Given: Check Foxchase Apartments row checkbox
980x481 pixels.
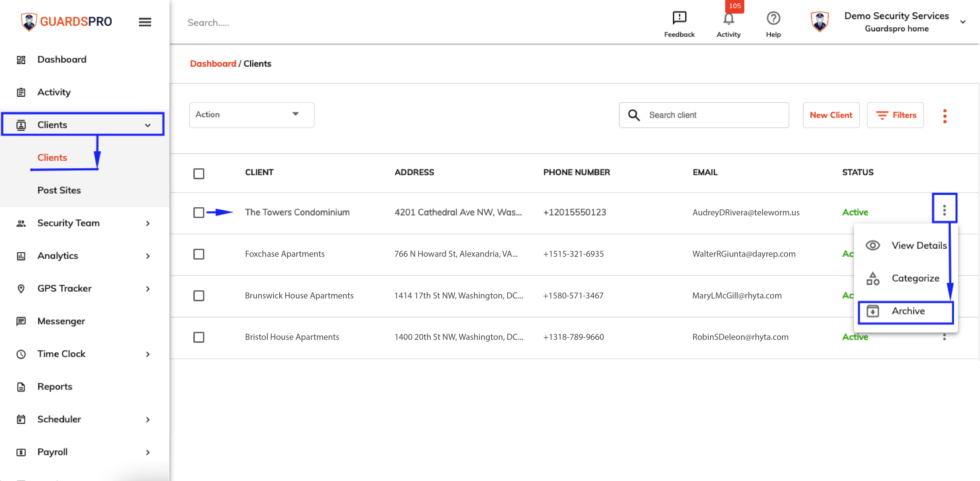Looking at the screenshot, I should coord(199,254).
